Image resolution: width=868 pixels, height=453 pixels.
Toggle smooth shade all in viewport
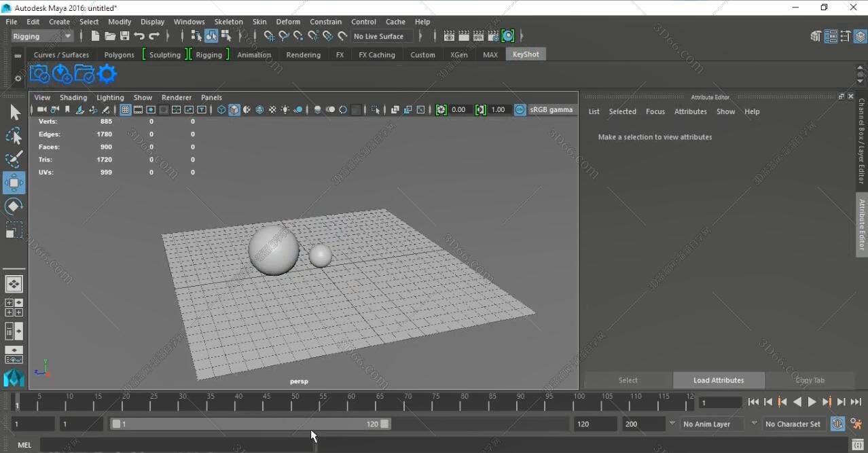click(x=234, y=109)
